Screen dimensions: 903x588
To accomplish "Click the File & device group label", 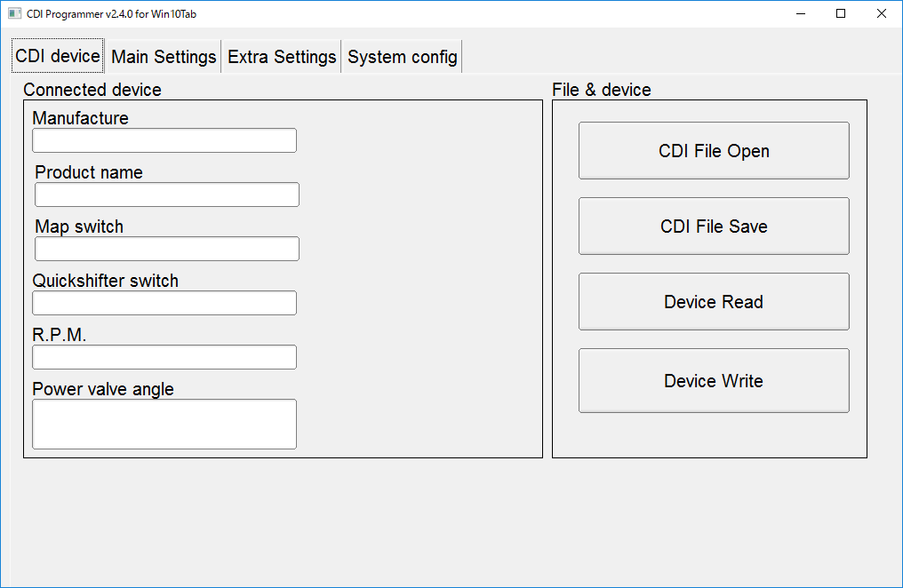I will click(602, 90).
